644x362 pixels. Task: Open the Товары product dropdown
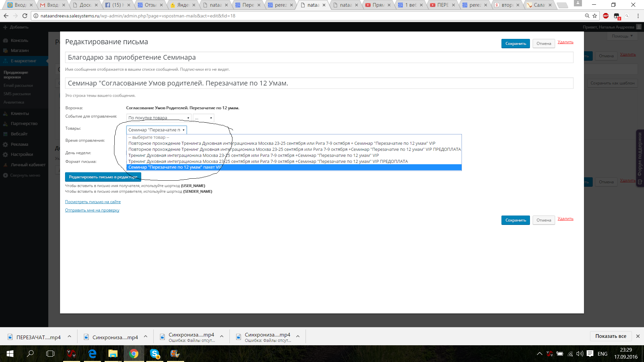[x=156, y=130]
